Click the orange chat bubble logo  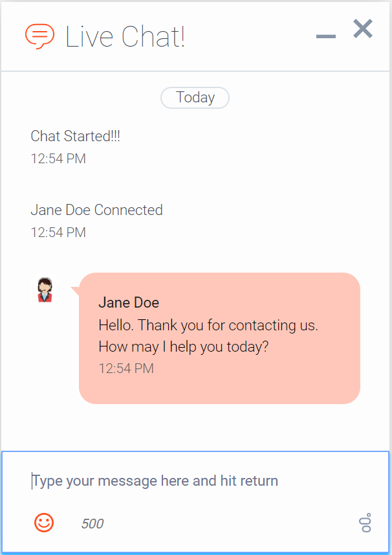point(39,36)
